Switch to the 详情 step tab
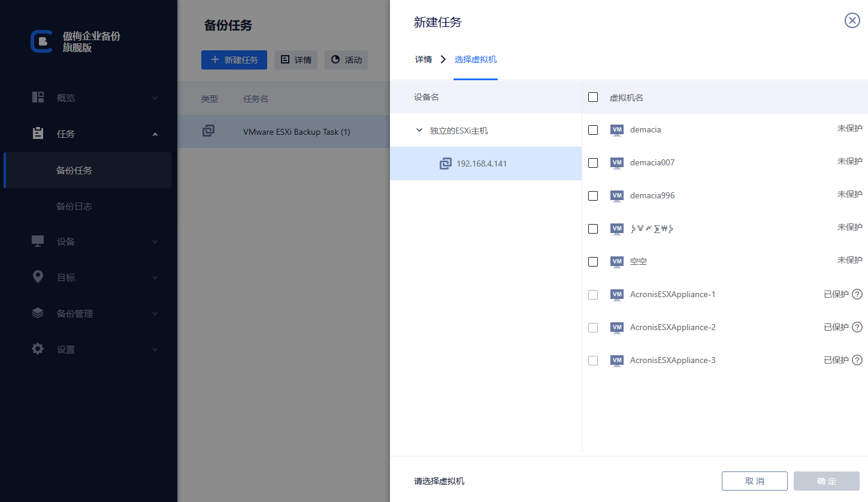 [423, 59]
